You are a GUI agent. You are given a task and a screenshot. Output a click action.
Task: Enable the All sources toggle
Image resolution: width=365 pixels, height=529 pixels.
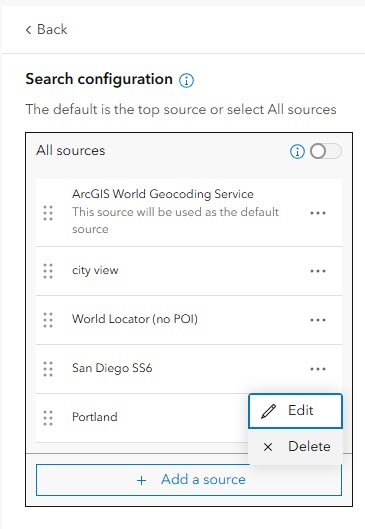click(326, 151)
